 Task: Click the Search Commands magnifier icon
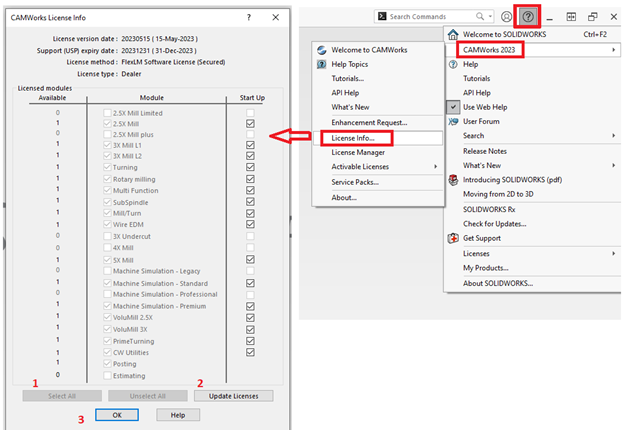(480, 16)
